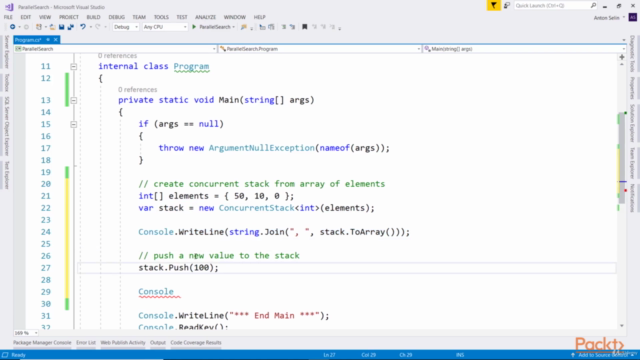This screenshot has width=640, height=360.
Task: Click the Save All toolbar icon
Action: (x=71, y=27)
